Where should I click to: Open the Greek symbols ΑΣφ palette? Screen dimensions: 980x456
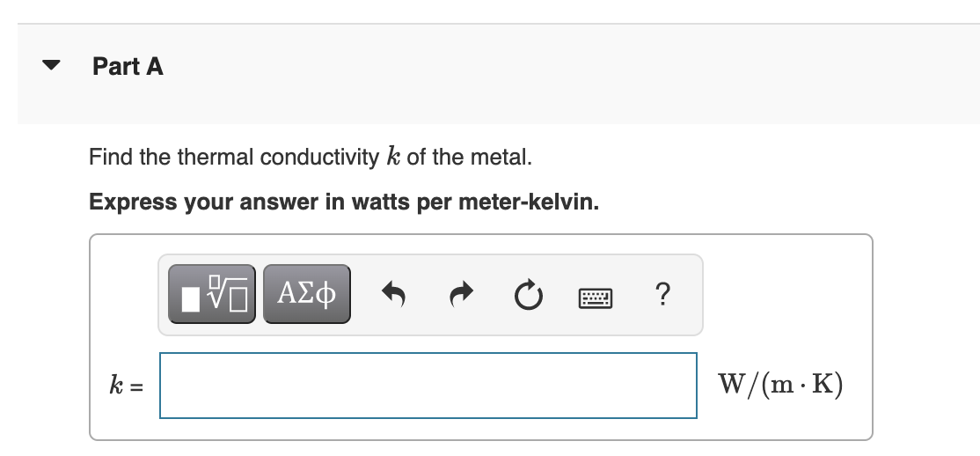coord(307,294)
